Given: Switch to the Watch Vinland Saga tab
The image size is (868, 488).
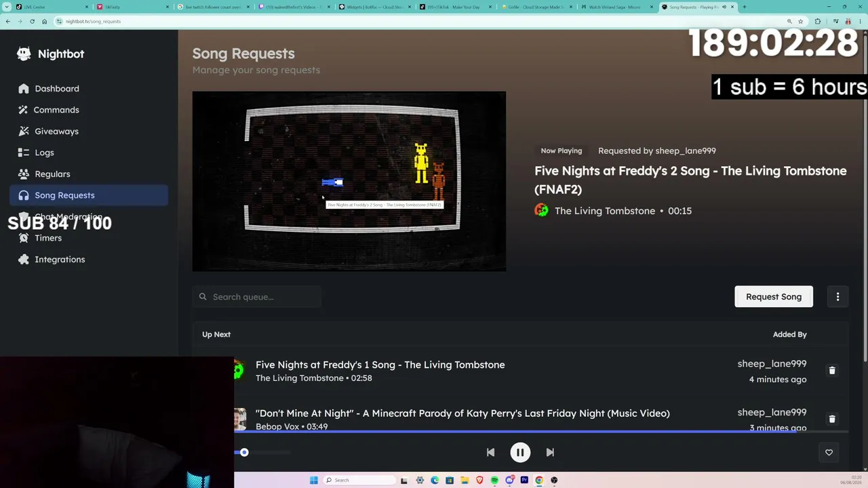Looking at the screenshot, I should click(617, 7).
